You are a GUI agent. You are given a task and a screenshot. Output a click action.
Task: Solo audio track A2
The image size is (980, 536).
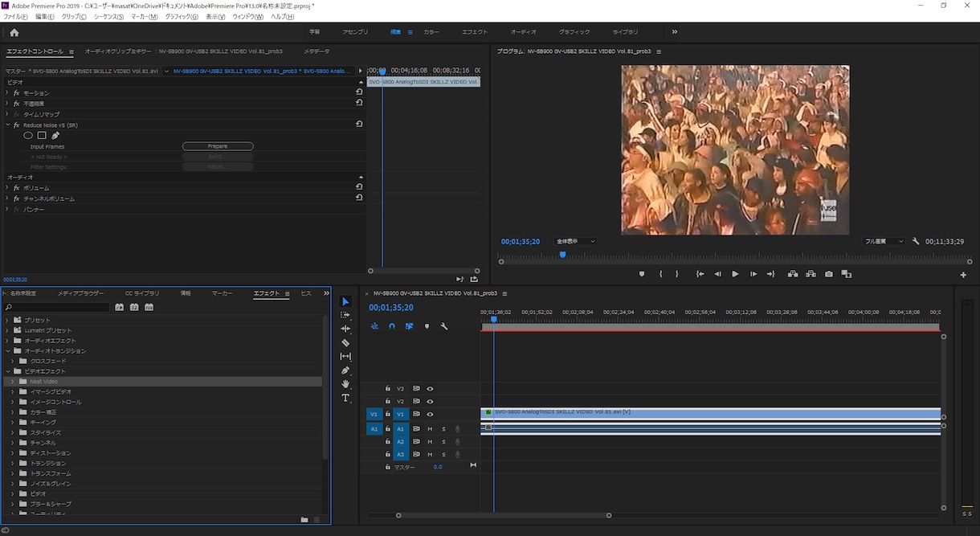pos(443,442)
